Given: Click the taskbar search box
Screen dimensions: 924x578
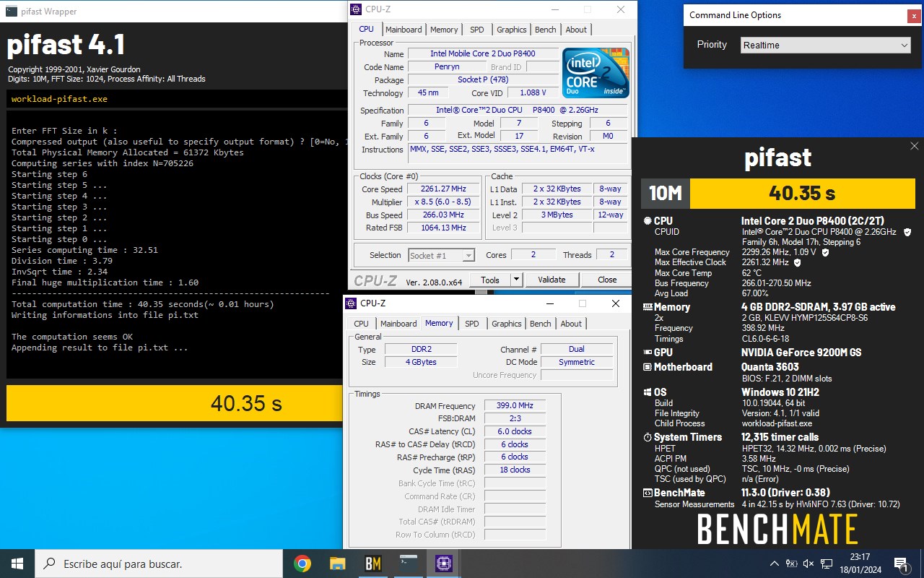Looking at the screenshot, I should [159, 564].
